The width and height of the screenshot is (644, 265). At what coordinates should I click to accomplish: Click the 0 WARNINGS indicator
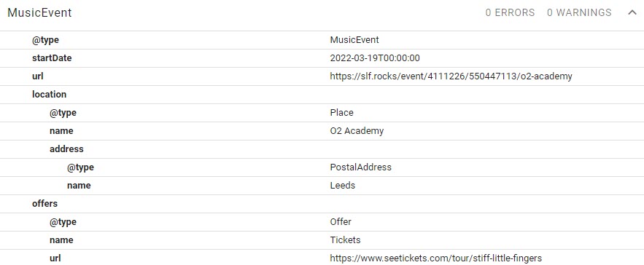[579, 12]
